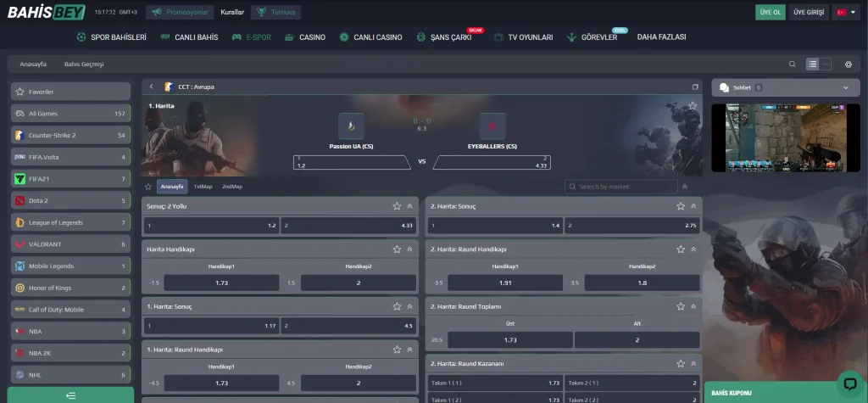The height and width of the screenshot is (403, 868).
Task: Select League of Legends in the sidebar
Action: (x=71, y=222)
